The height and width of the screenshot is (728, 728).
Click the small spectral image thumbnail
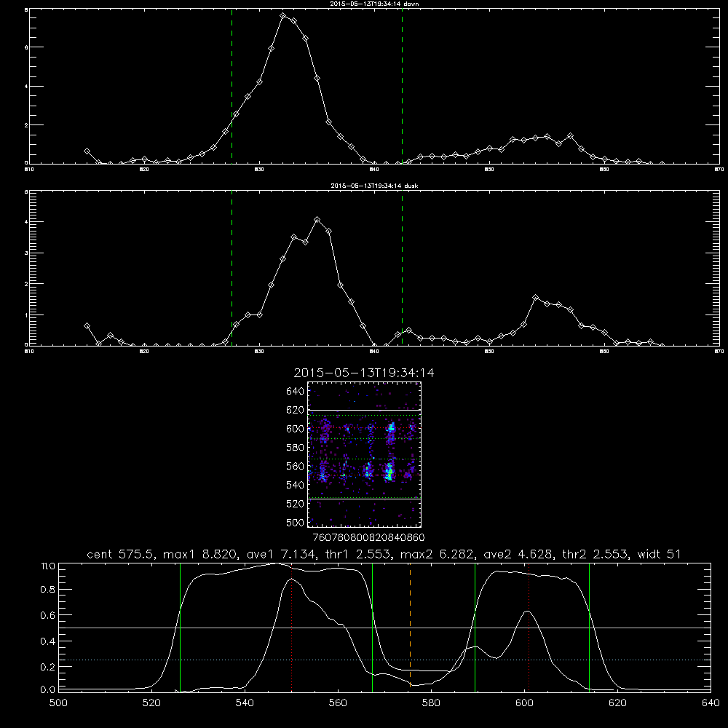click(365, 454)
